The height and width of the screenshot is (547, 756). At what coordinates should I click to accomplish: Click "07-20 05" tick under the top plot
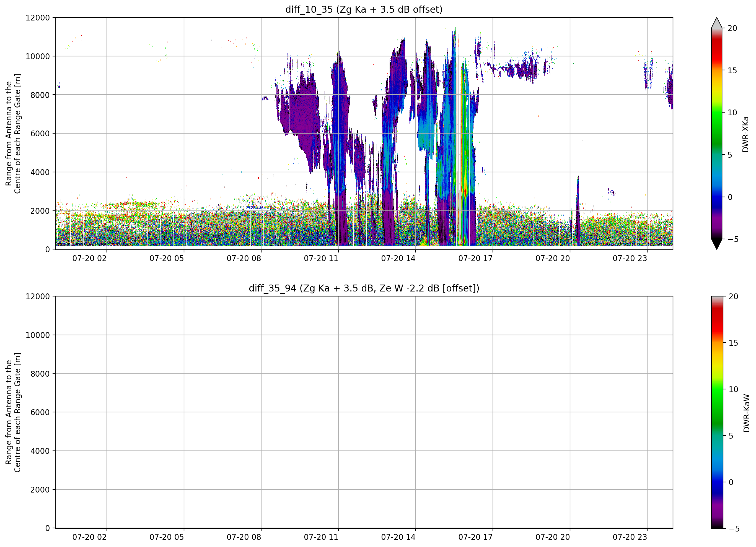[x=167, y=259]
